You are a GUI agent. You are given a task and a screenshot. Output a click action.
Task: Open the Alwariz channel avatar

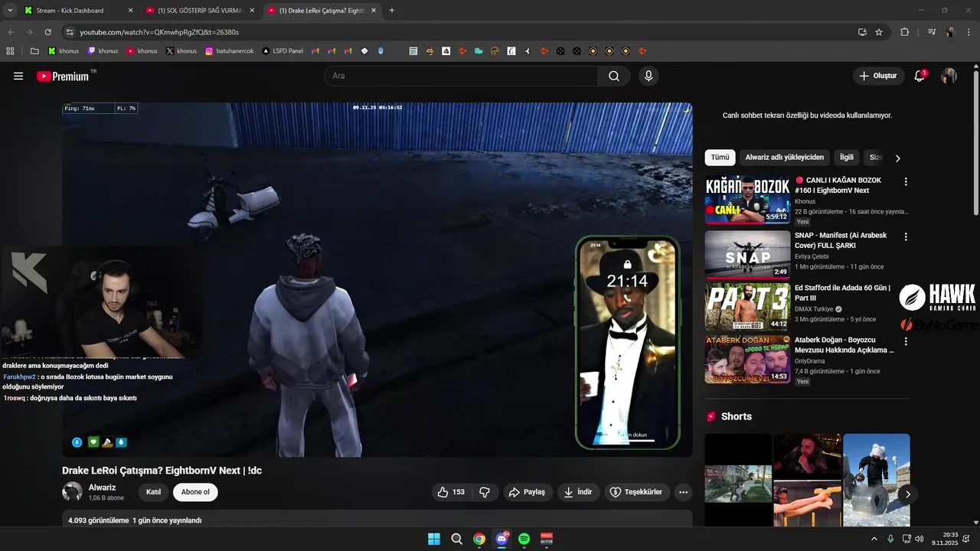72,492
